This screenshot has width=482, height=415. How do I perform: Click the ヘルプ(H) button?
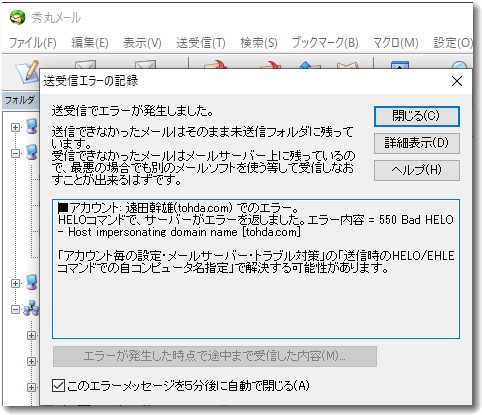pos(417,170)
